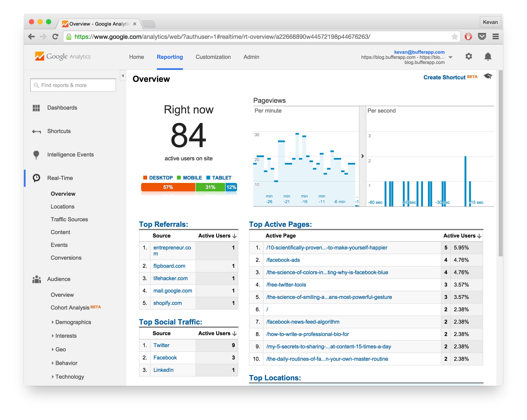Open Twitter social source

point(161,345)
